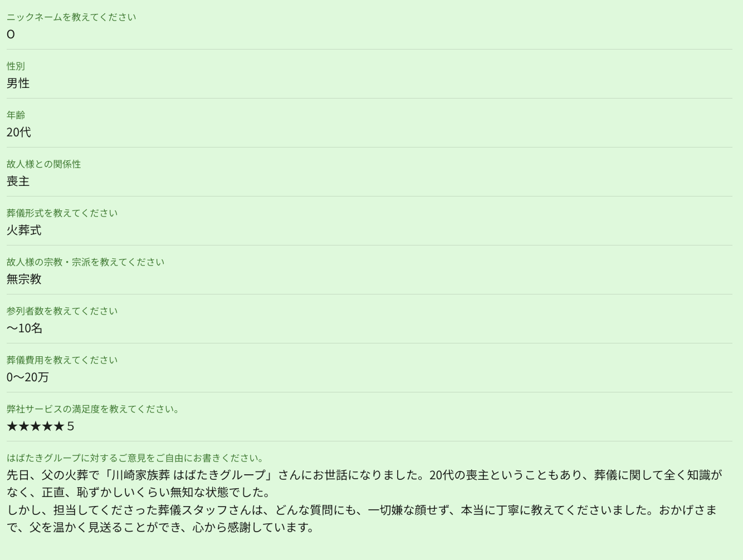Click the five-star satisfaction rating
Viewport: 743px width, 560px height.
tap(36, 426)
